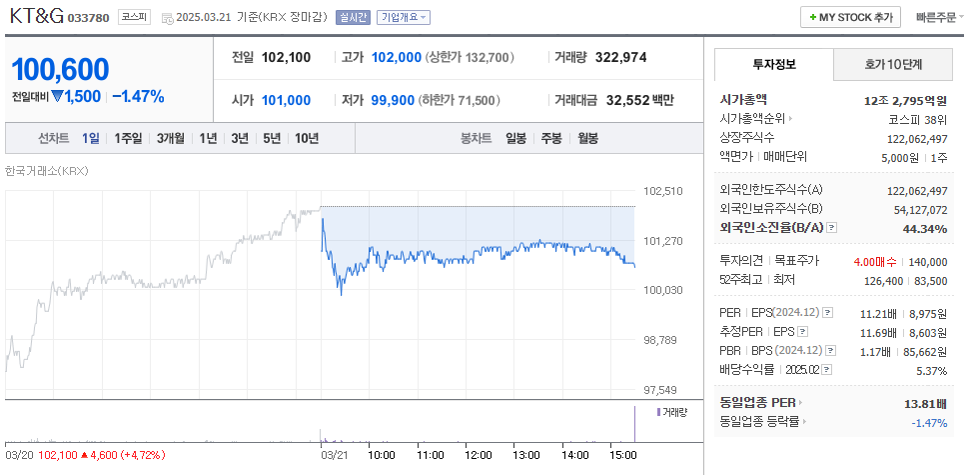Image resolution: width=980 pixels, height=475 pixels.
Task: Click the 거래량 value 322,974
Action: pyautogui.click(x=620, y=58)
